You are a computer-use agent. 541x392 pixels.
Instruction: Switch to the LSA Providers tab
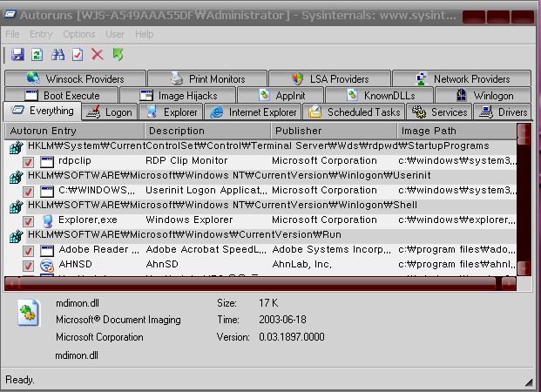click(x=329, y=78)
